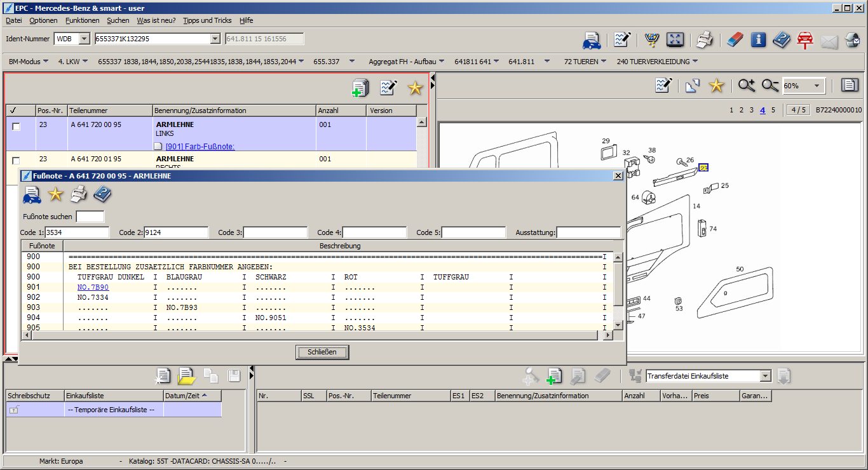
Task: Open the BM-Modus dropdown
Action: coord(29,62)
